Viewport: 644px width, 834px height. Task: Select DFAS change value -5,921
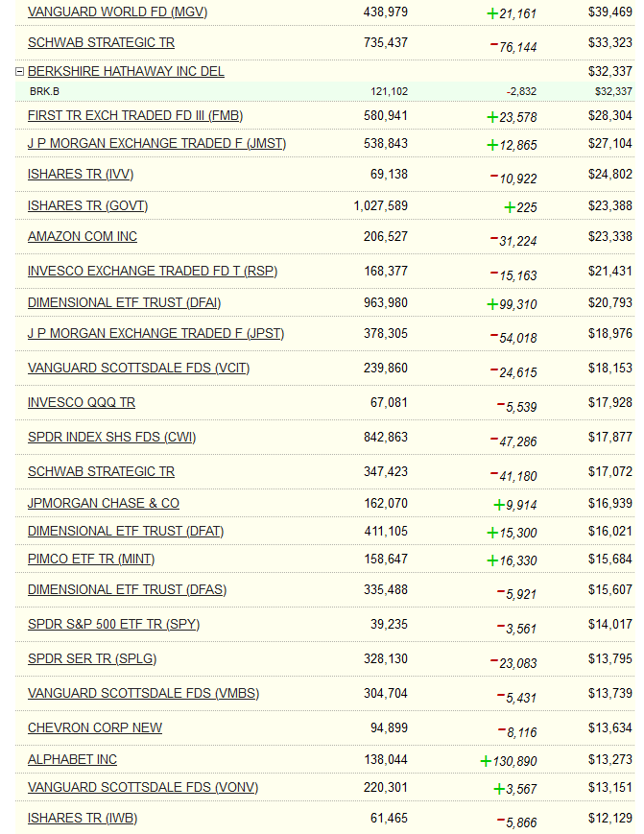[x=516, y=594]
